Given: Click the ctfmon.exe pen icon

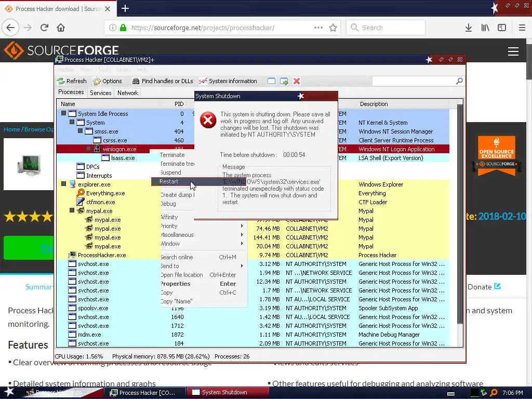Looking at the screenshot, I should coord(81,202).
